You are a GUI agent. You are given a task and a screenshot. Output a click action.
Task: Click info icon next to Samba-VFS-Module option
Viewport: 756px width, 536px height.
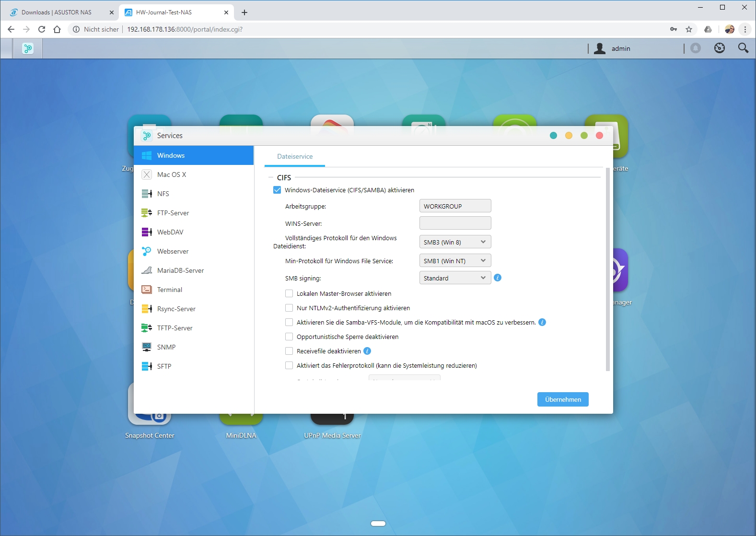tap(542, 322)
